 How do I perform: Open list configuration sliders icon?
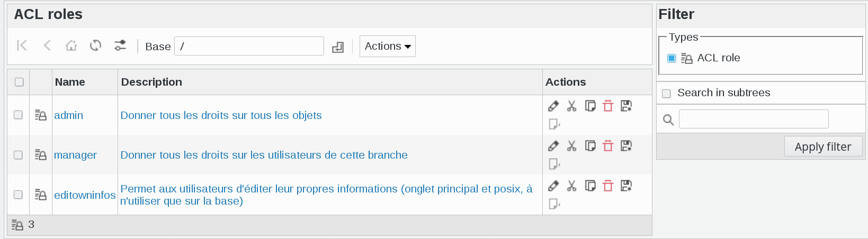120,45
